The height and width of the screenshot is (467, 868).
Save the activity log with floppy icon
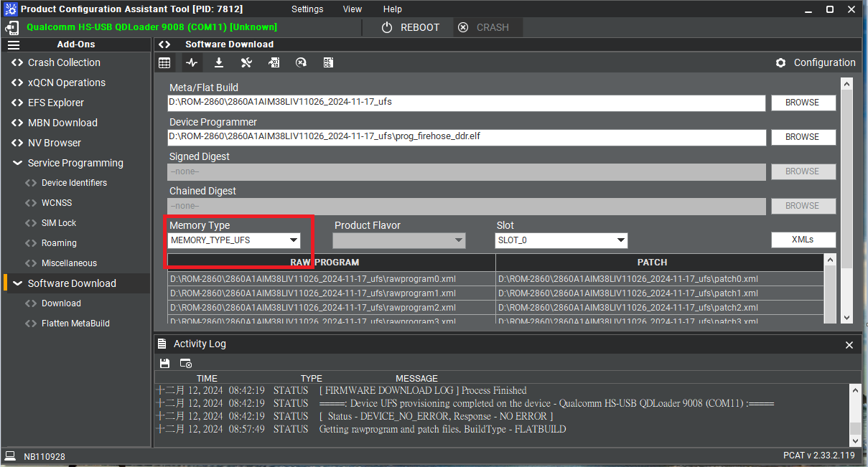click(164, 364)
